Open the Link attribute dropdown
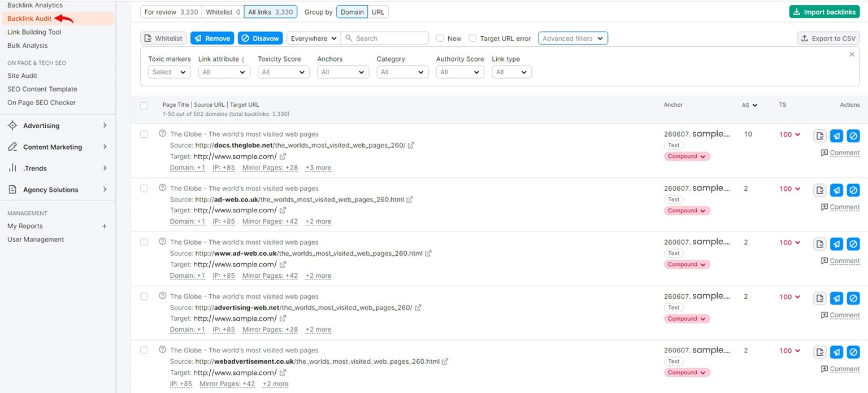 pos(224,72)
